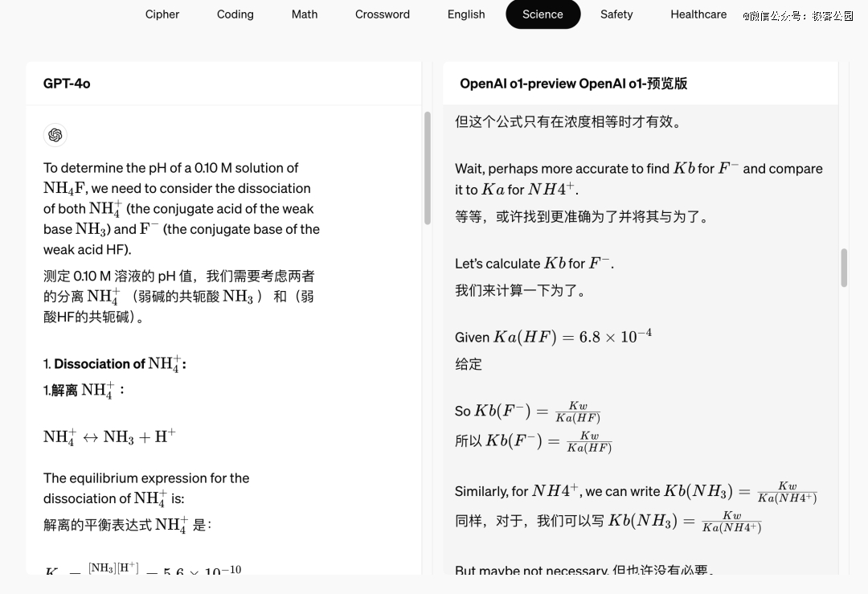Click the '但这个公式只有在浓度相等时才有效' line
The image size is (868, 594).
click(x=568, y=122)
